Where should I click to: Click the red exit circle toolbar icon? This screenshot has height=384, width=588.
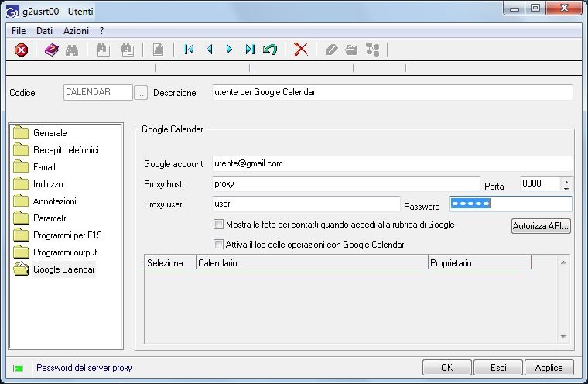[x=22, y=50]
